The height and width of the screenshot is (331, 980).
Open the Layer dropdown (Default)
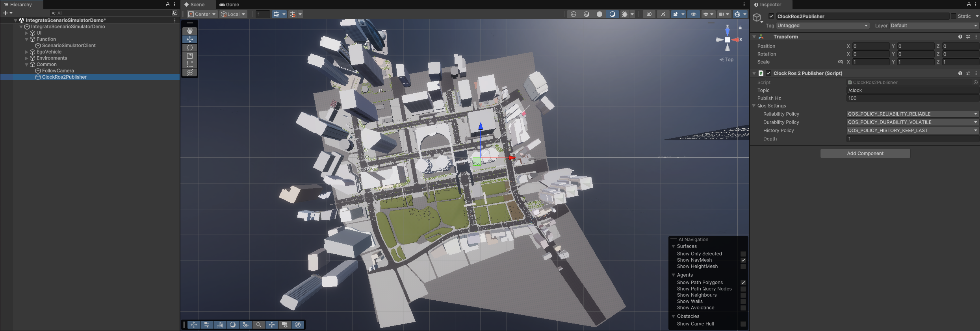coord(934,26)
